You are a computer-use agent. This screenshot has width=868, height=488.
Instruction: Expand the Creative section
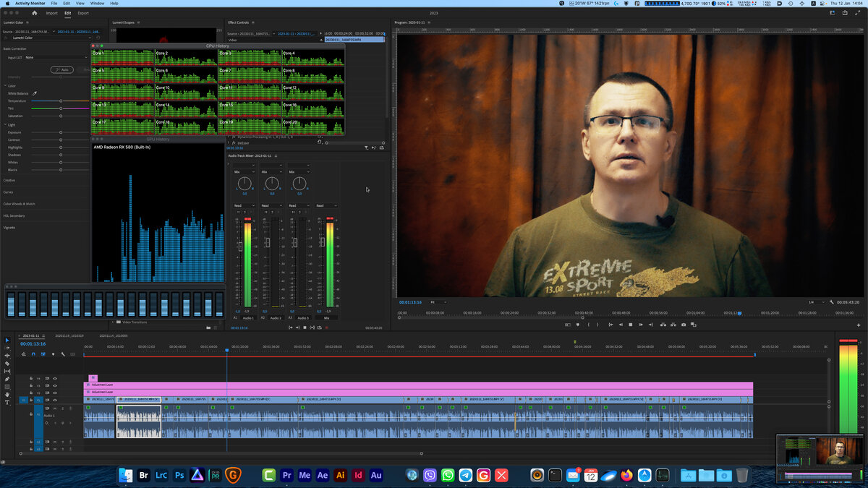tap(9, 180)
